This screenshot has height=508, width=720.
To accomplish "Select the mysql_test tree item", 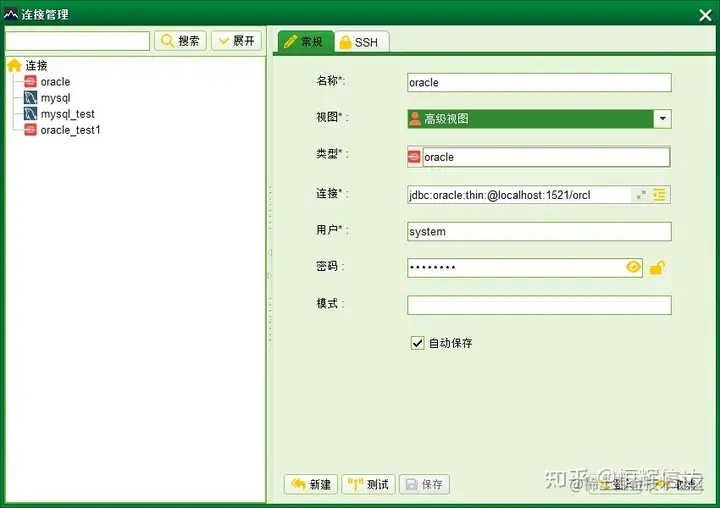I will click(68, 114).
